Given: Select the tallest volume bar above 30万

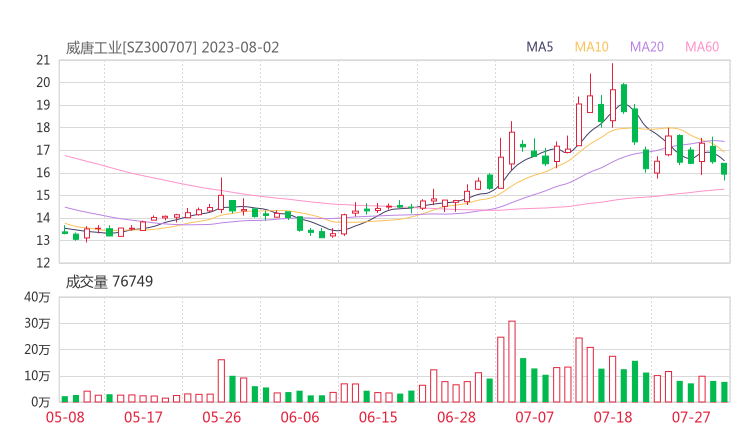Looking at the screenshot, I should tap(512, 362).
